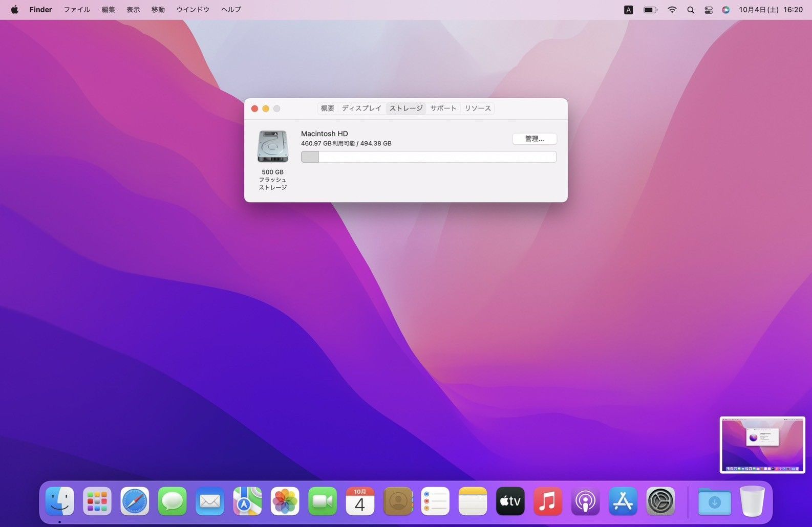Open the Music app icon
This screenshot has height=527, width=812.
coord(547,501)
